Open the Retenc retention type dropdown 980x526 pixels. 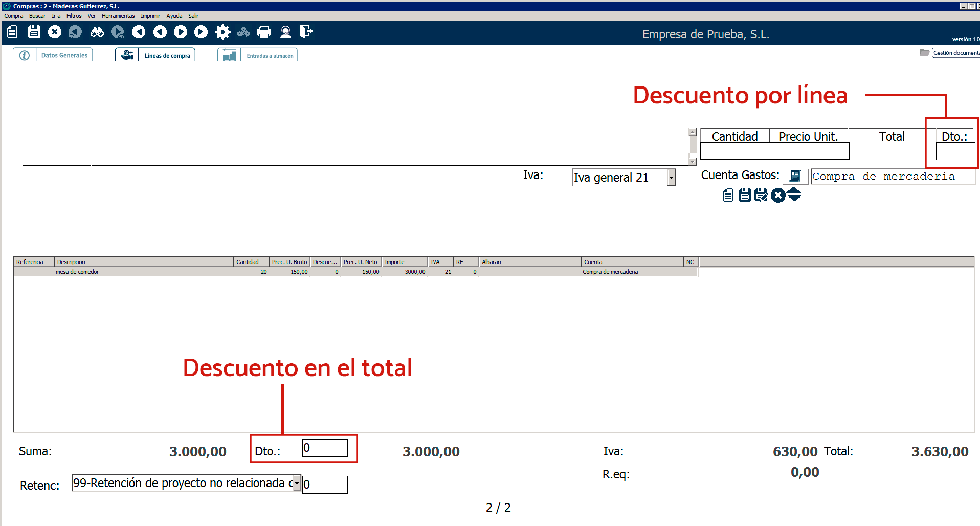(x=297, y=484)
